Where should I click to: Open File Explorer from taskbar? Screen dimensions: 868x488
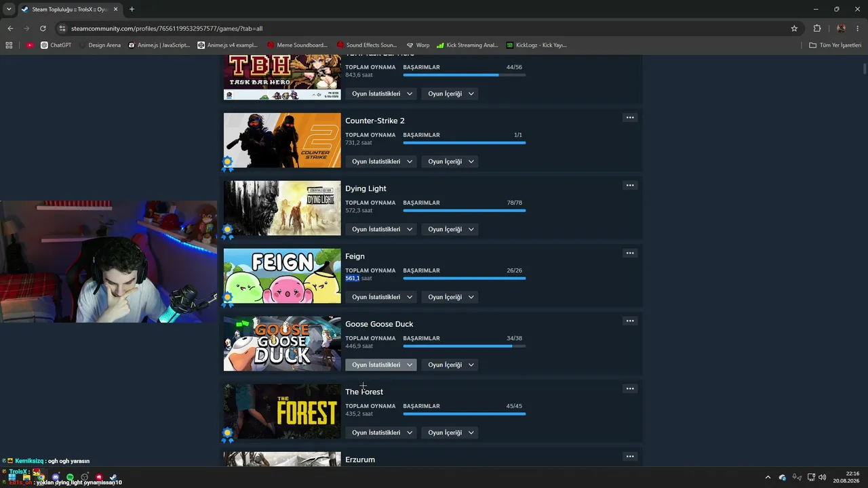26,477
